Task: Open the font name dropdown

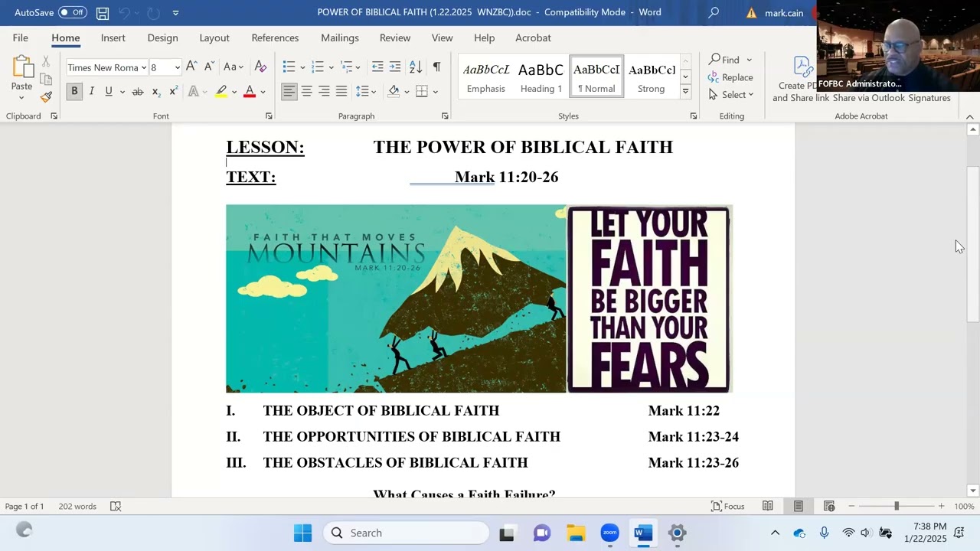Action: [x=144, y=67]
